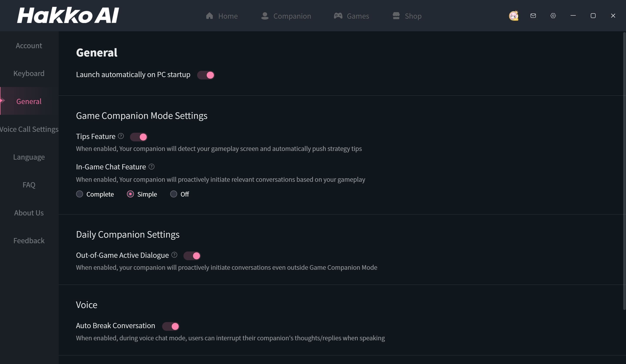This screenshot has width=626, height=364.
Task: Click the HakkoAI logo
Action: pos(68,15)
